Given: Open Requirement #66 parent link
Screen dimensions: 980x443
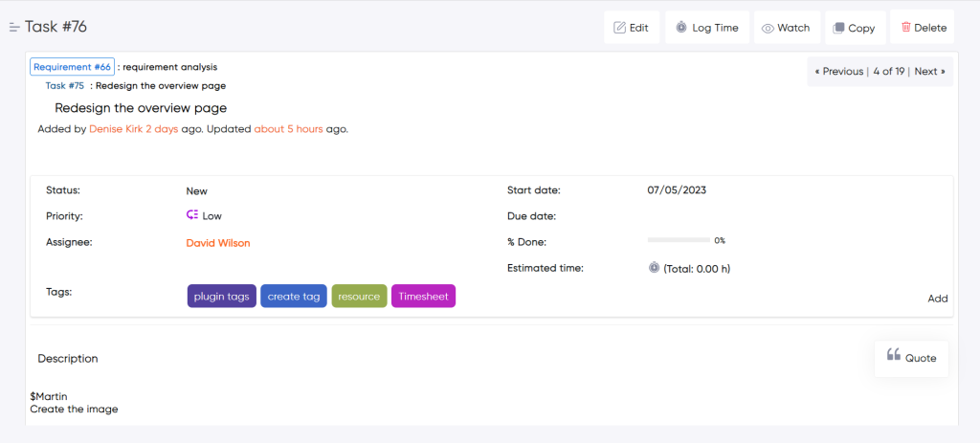Looking at the screenshot, I should click(73, 67).
